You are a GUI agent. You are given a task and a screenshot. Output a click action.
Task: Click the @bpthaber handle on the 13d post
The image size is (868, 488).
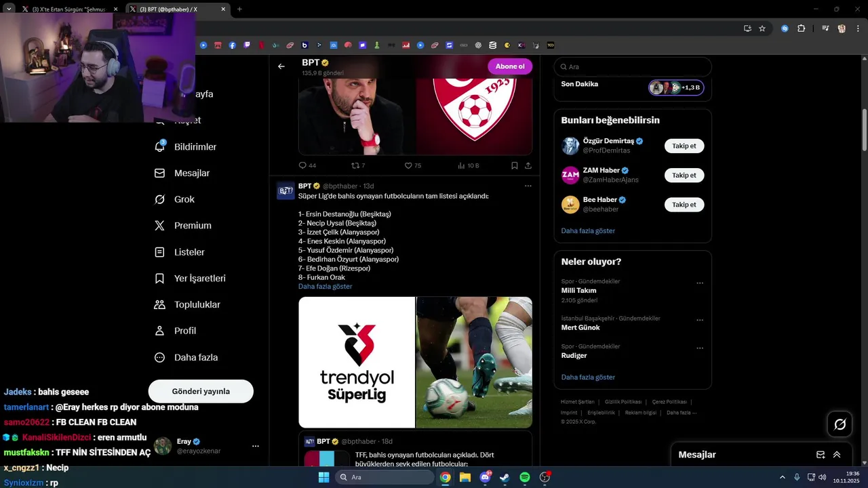click(340, 186)
